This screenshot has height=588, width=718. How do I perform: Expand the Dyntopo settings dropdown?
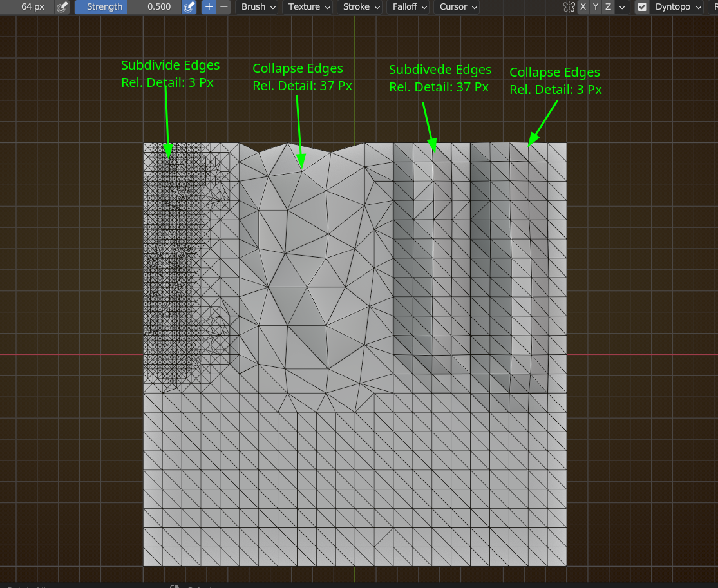677,7
